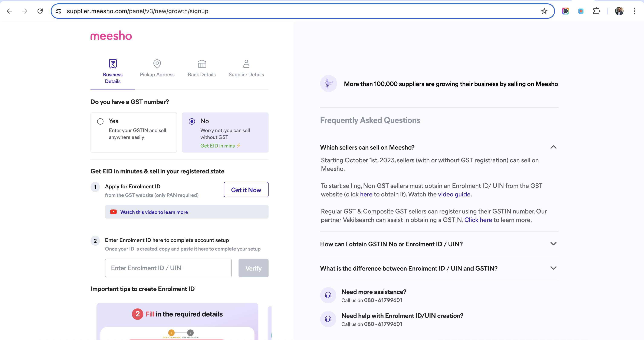The width and height of the screenshot is (644, 340).
Task: Click the browser back arrow
Action: [10, 11]
